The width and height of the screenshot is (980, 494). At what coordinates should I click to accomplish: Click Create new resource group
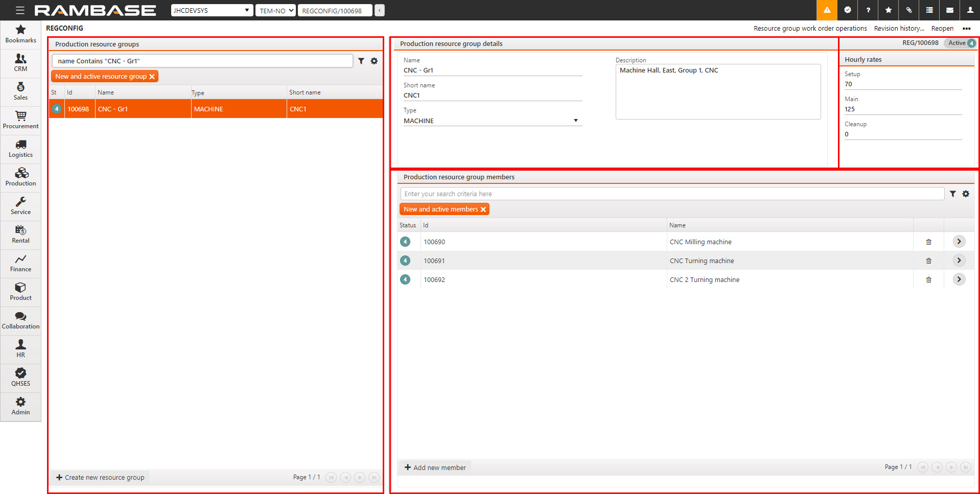[100, 477]
